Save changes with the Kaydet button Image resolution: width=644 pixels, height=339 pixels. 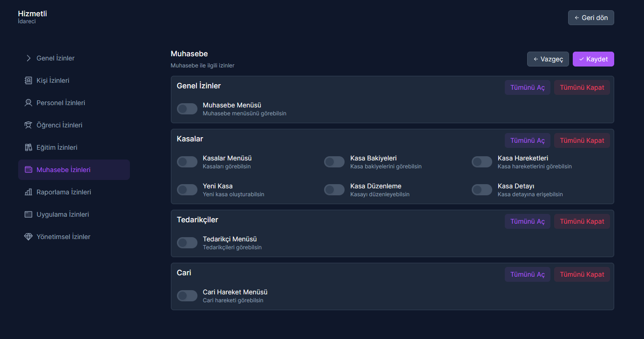593,59
